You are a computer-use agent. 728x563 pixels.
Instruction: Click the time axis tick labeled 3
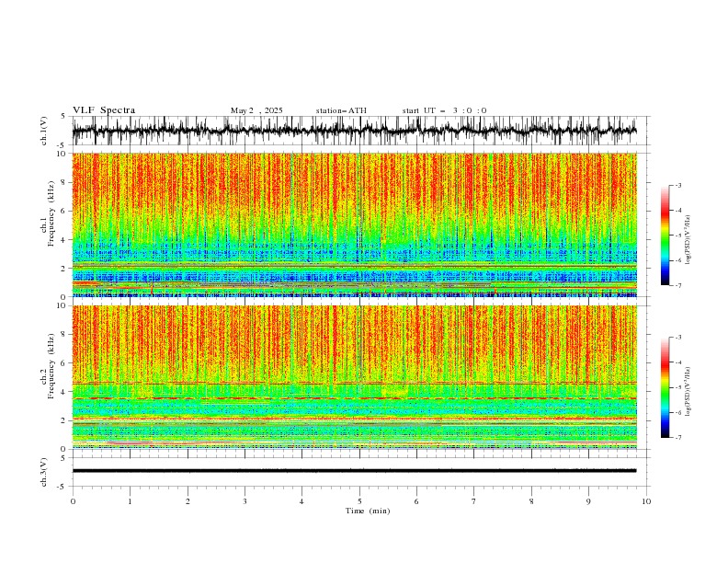(x=245, y=501)
